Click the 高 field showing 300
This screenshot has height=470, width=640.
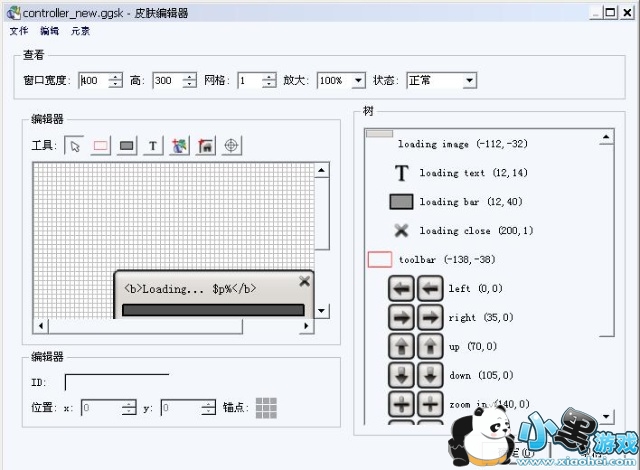pos(168,80)
